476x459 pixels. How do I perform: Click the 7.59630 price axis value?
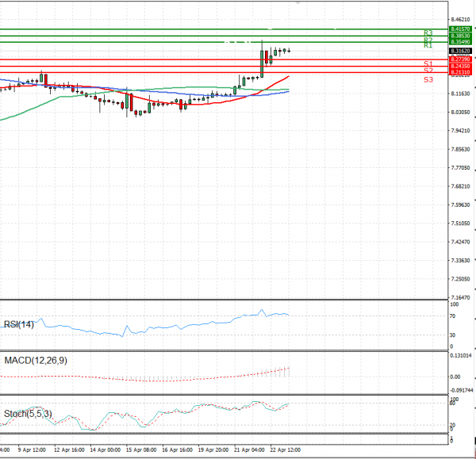pyautogui.click(x=460, y=205)
